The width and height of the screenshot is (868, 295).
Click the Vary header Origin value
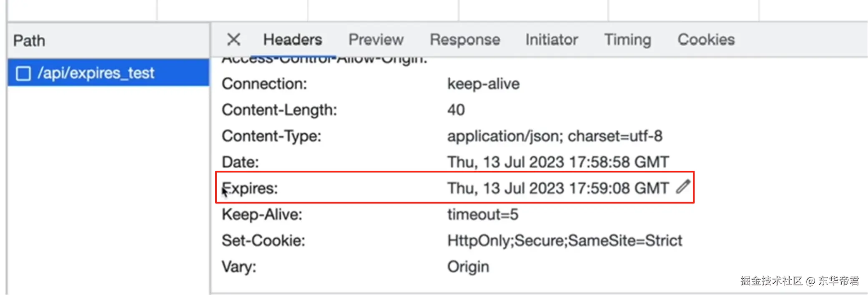(468, 267)
